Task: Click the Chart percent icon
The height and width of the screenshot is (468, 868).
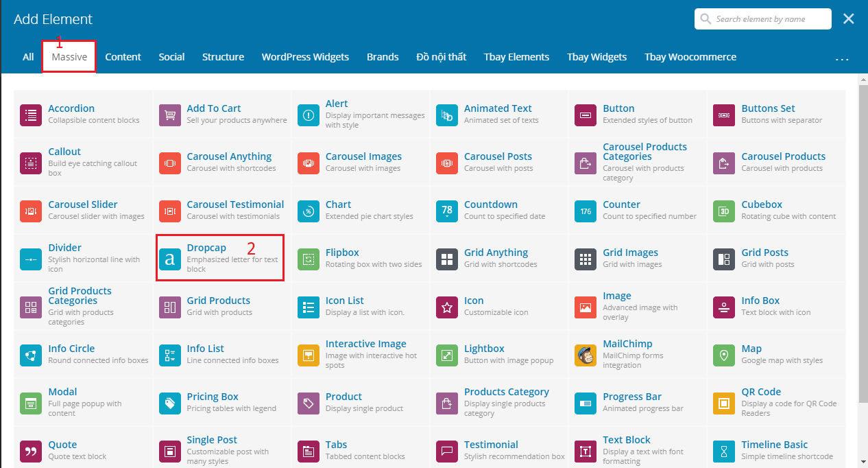Action: click(x=309, y=211)
